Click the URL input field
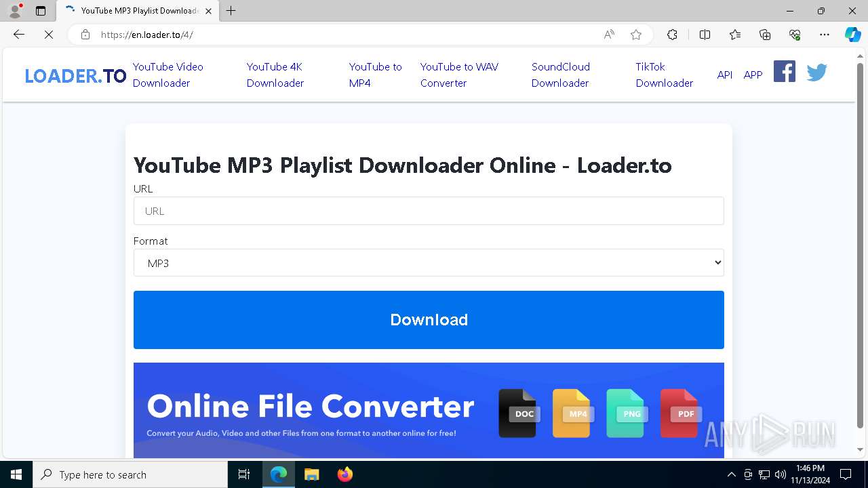 click(429, 211)
